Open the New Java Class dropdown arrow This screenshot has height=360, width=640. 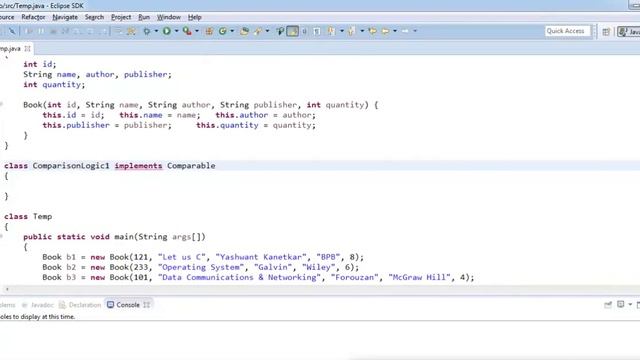click(x=232, y=31)
